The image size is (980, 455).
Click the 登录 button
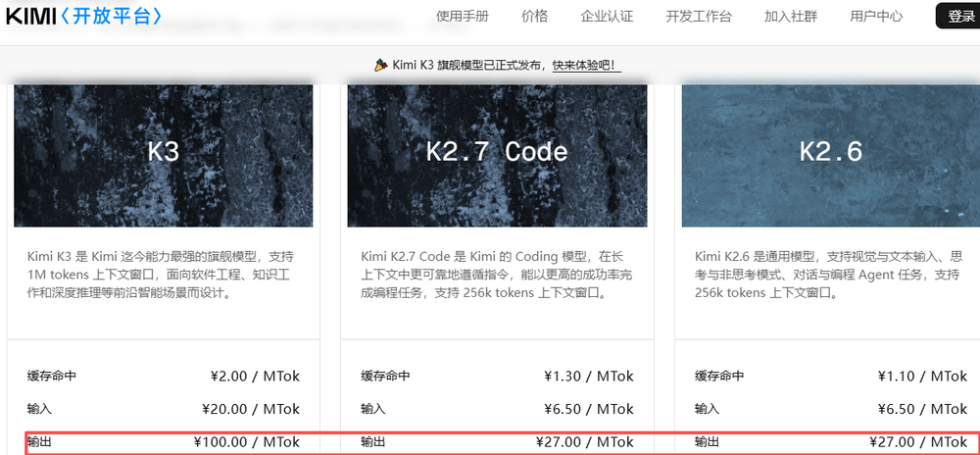click(x=959, y=17)
